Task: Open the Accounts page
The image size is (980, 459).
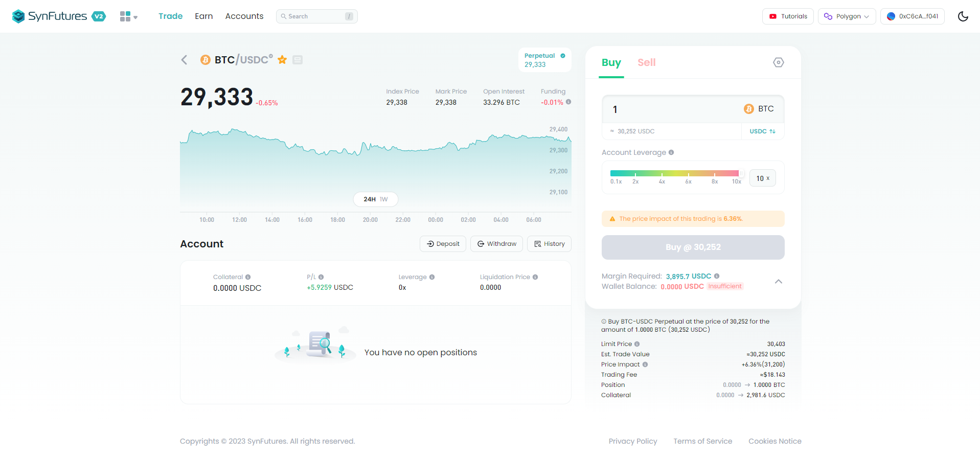Action: (244, 16)
